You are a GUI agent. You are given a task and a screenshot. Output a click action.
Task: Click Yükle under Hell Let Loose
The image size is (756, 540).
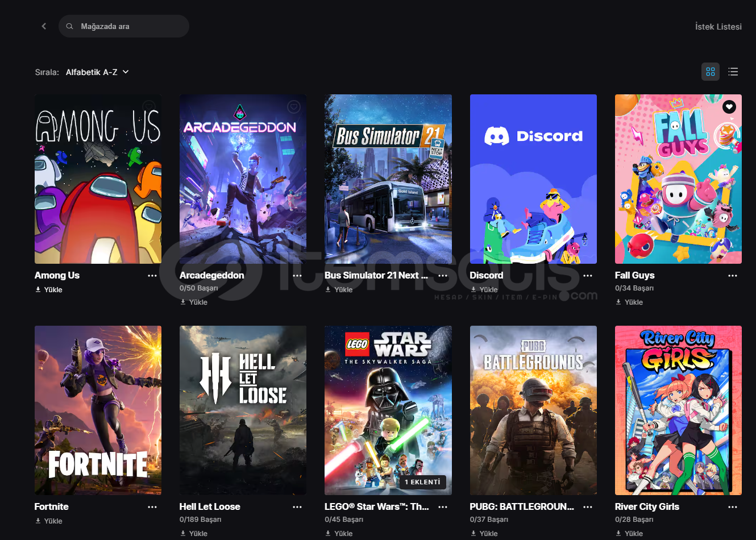[194, 534]
